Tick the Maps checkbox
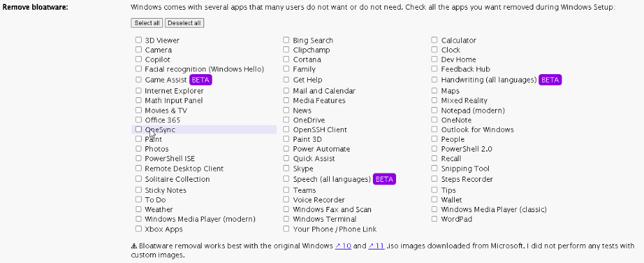This screenshot has height=263, width=644. point(435,90)
